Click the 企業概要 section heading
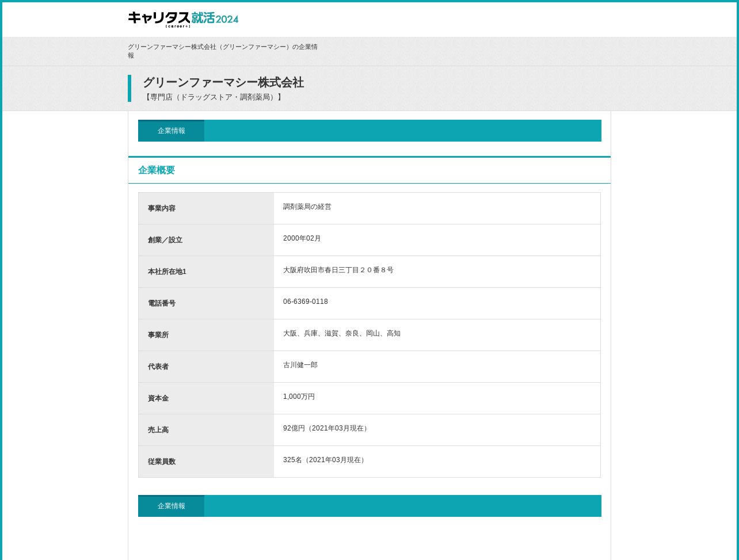Screen dimensions: 739x560 [157, 170]
